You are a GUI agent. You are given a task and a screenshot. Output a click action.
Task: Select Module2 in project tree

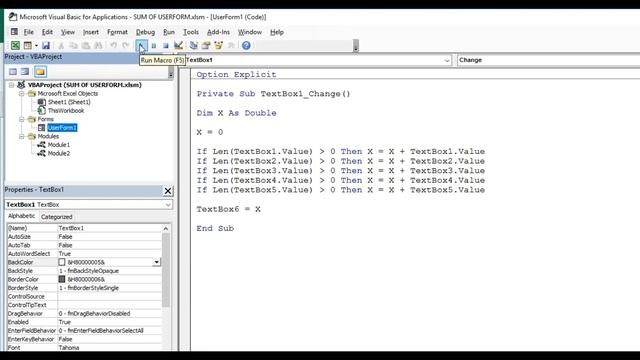(x=59, y=153)
